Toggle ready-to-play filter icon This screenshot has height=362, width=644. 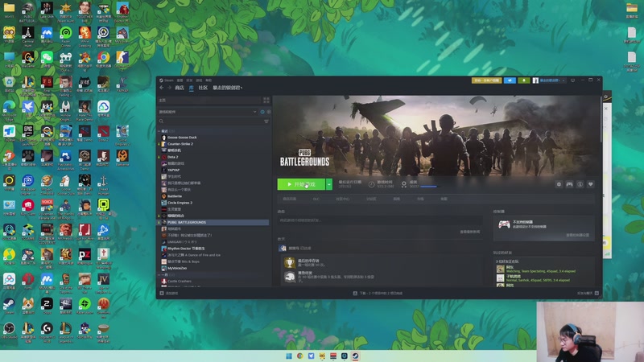[269, 112]
